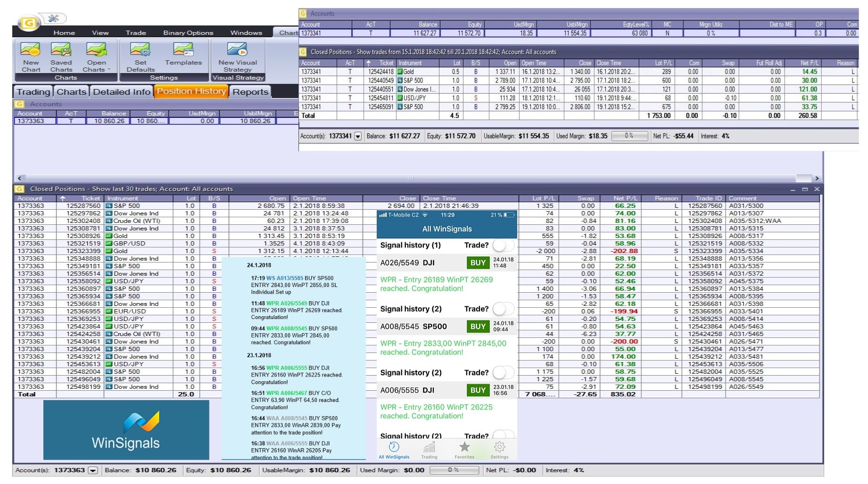868x484 pixels.
Task: Tap the BUY button for A008/5545 SP500
Action: 478,327
